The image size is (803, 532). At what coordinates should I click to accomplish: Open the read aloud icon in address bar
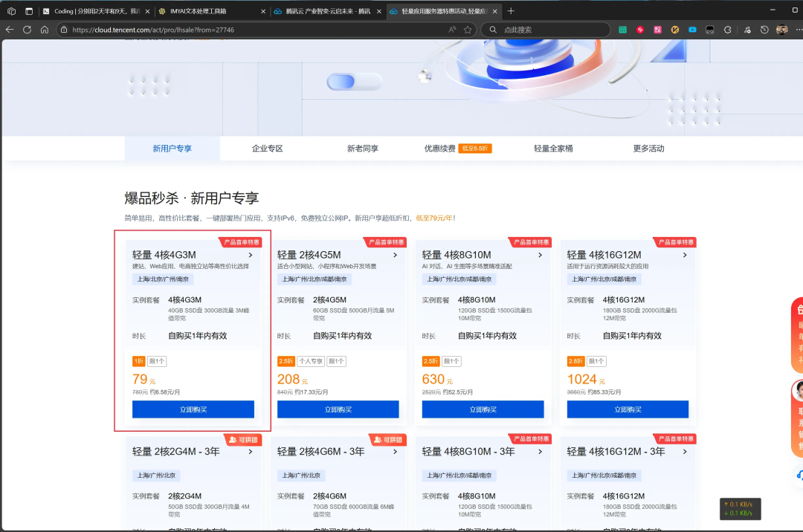coord(452,30)
